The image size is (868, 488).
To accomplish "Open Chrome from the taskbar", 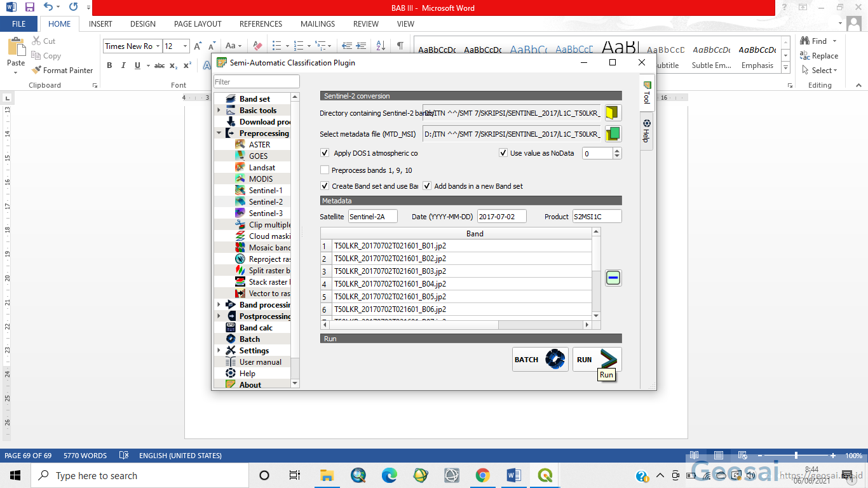I will [x=482, y=475].
